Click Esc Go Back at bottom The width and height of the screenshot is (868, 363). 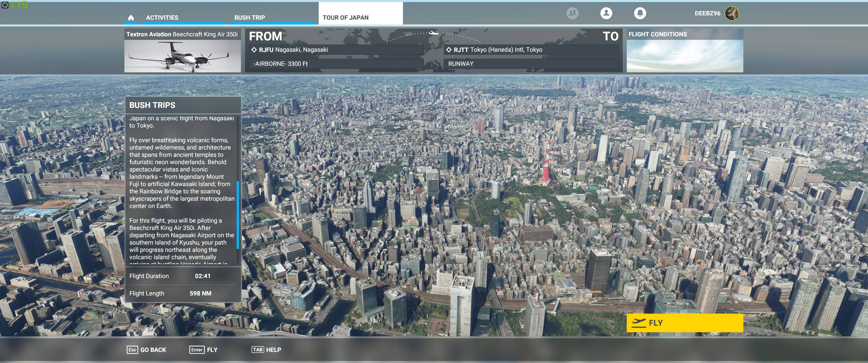click(x=147, y=350)
